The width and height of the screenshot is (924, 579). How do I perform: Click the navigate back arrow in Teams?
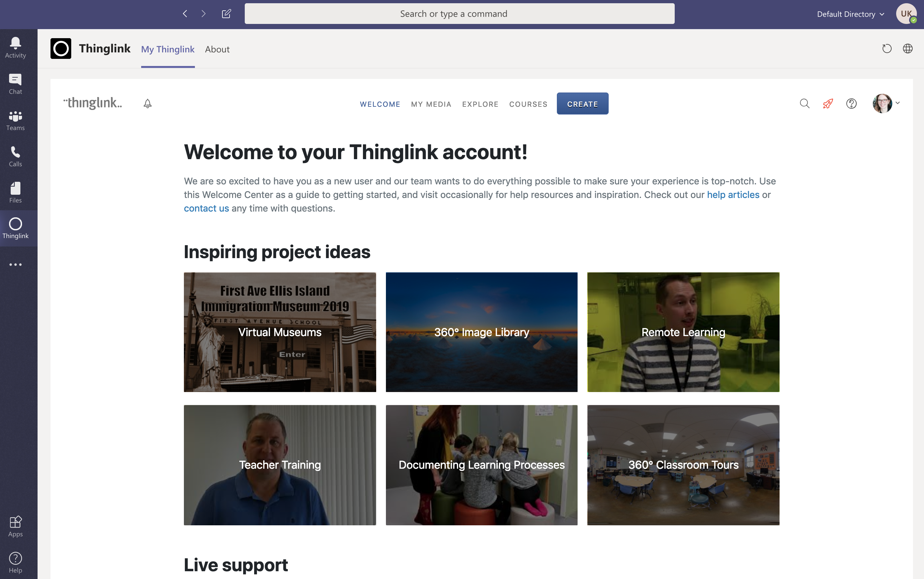pyautogui.click(x=186, y=13)
